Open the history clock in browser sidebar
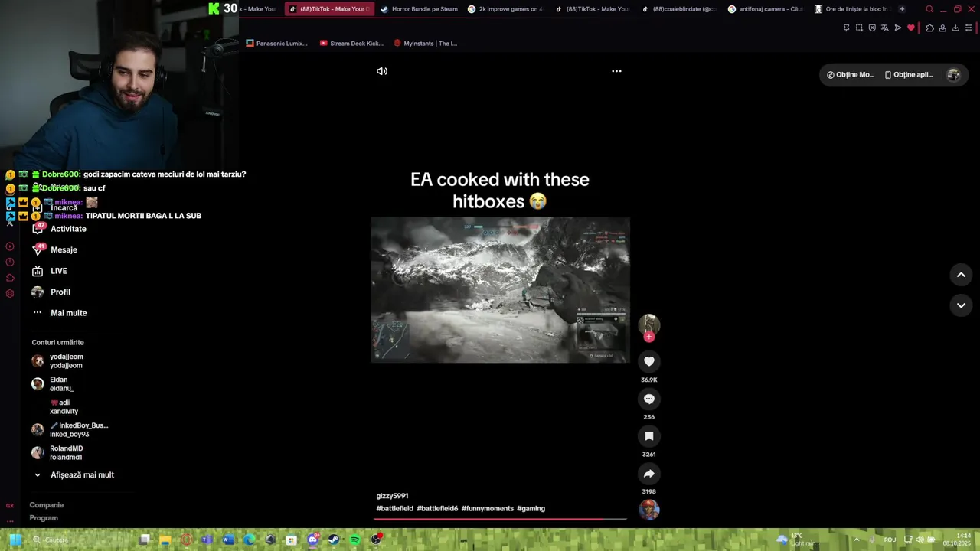Viewport: 980px width, 551px height. click(10, 262)
